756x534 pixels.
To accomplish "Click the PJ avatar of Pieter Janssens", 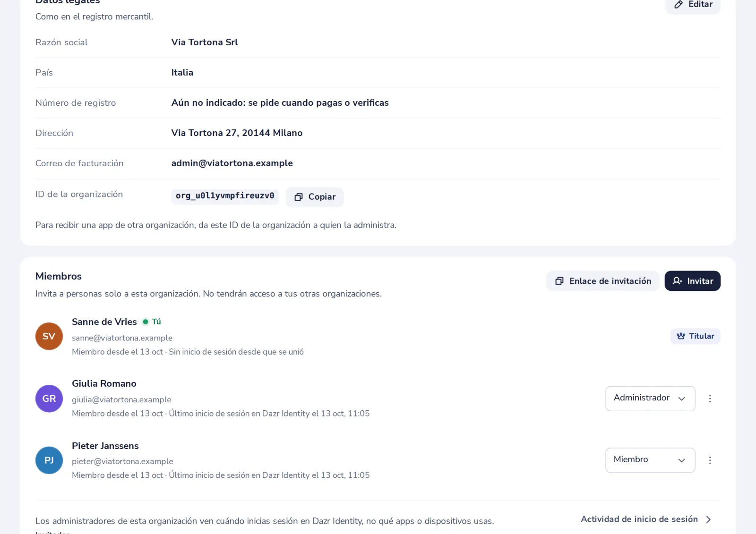I will click(49, 460).
